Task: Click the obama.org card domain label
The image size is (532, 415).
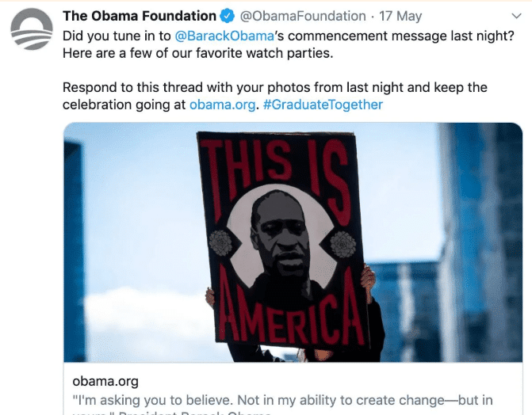Action: (105, 382)
